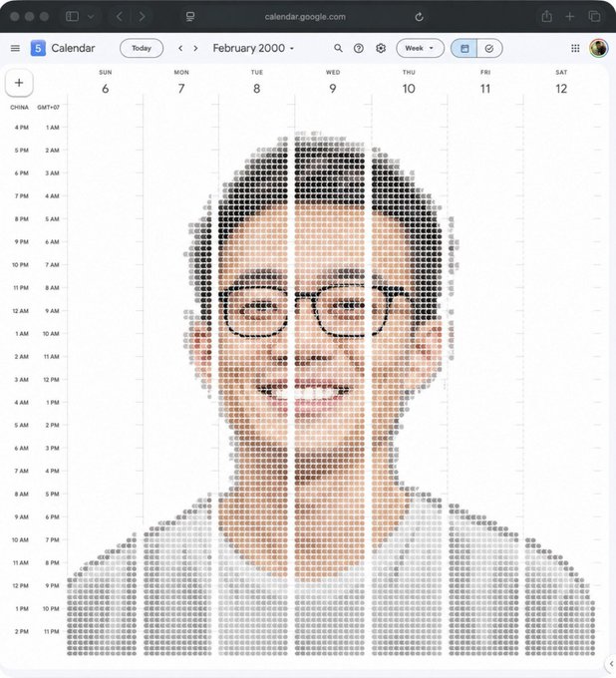Select Tuesday 8 day header
616x678 pixels.
click(x=257, y=82)
